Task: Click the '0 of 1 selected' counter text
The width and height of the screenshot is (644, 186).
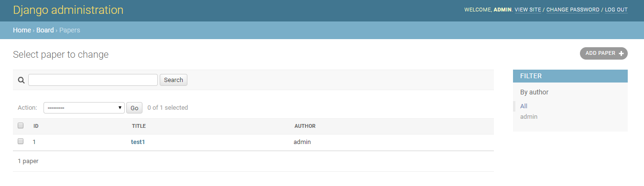Action: click(x=168, y=108)
